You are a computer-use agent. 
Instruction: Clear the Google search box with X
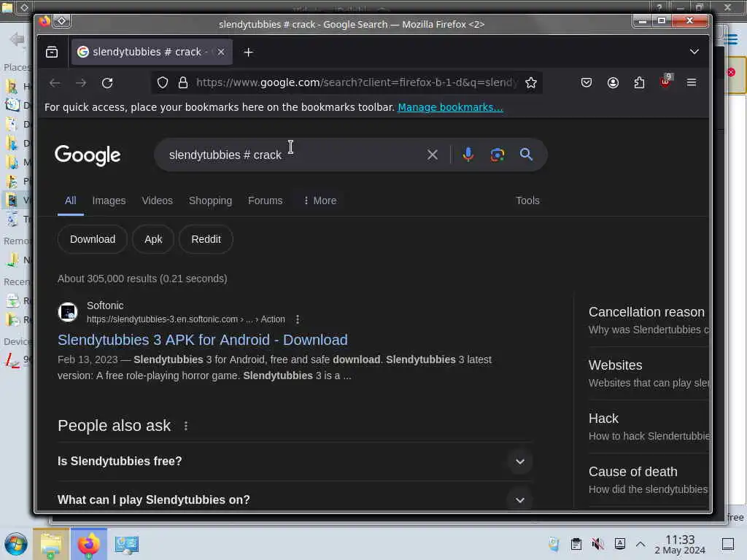[433, 155]
